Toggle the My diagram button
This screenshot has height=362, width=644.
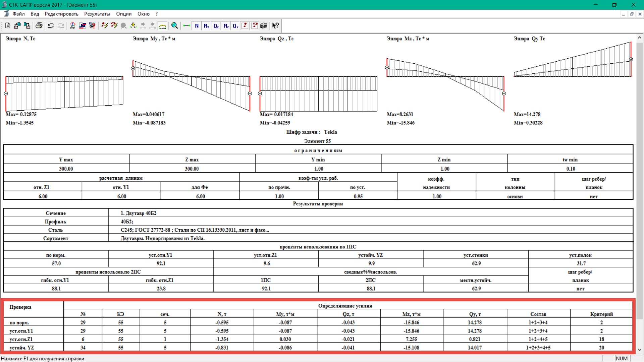pos(206,26)
